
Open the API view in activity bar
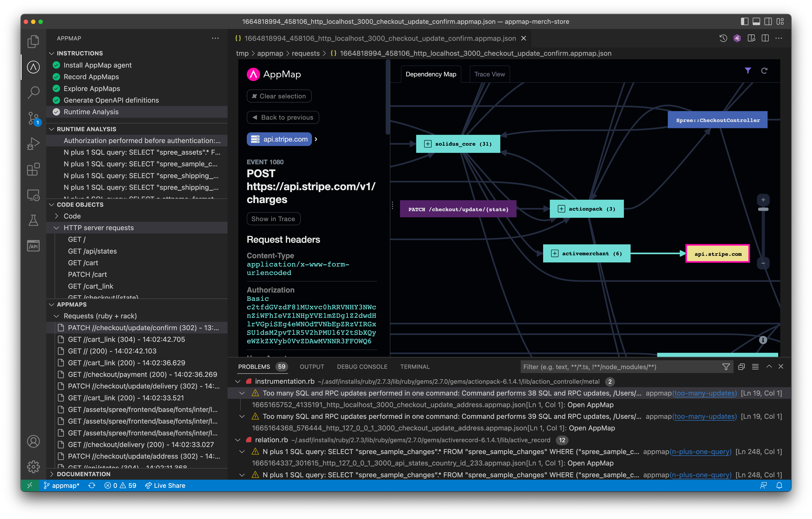(33, 246)
